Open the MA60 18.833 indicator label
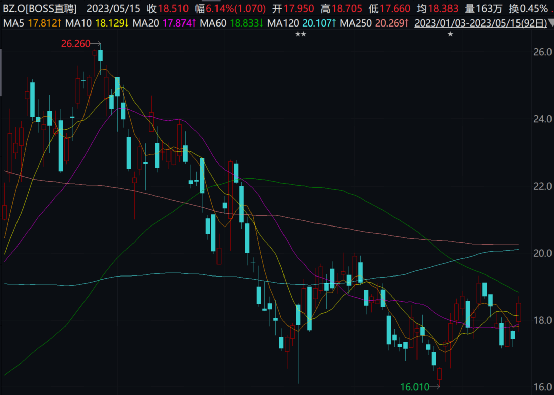The width and height of the screenshot is (554, 395). (231, 24)
